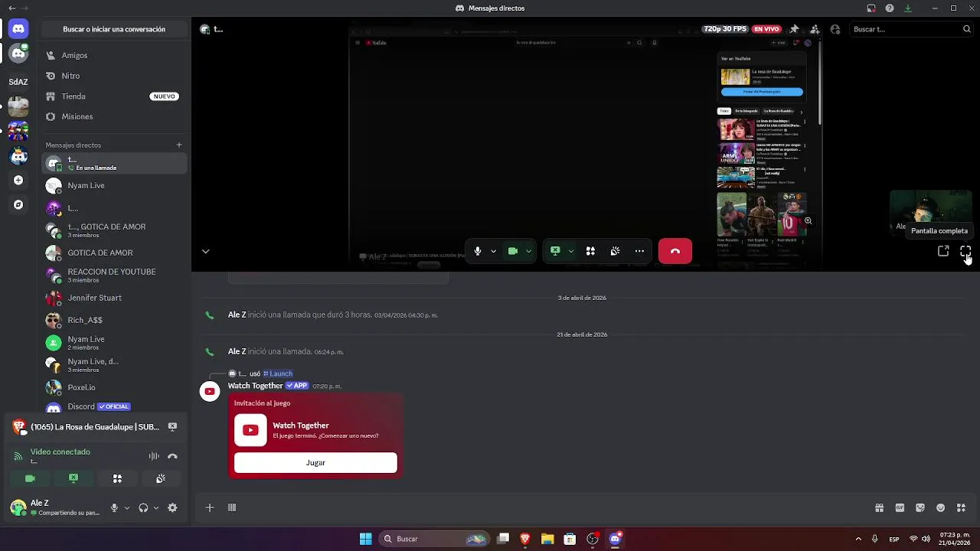980x551 pixels.
Task: Open Discord home direct messages icon
Action: pos(18,29)
